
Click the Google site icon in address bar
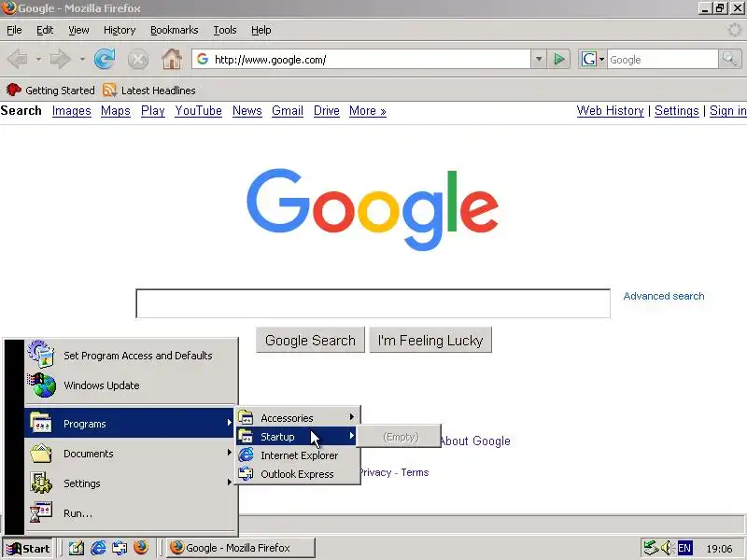pos(203,59)
